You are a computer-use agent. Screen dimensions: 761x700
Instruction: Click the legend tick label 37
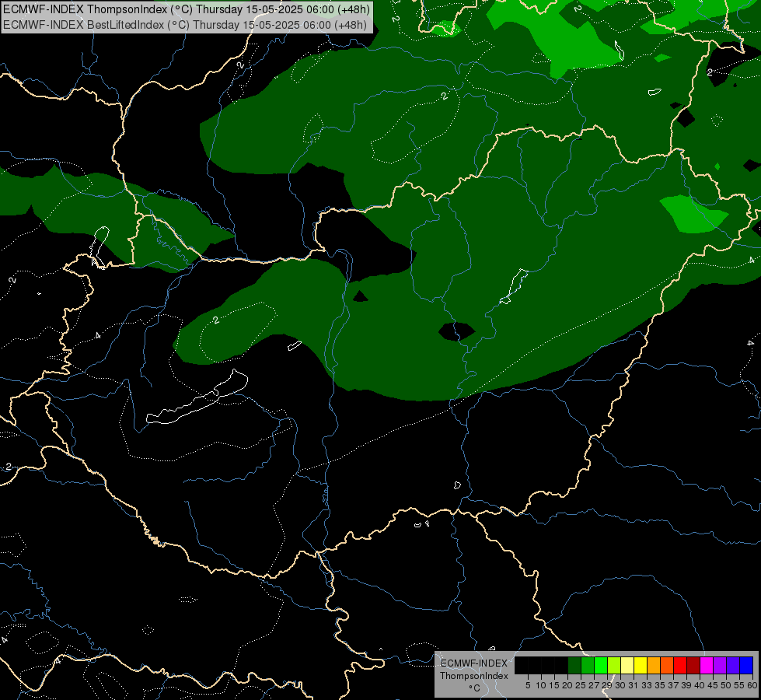tap(674, 685)
